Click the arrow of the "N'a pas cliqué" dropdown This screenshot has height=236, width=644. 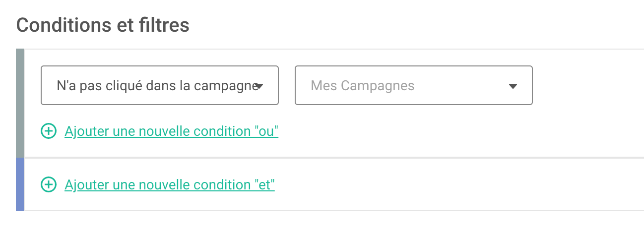click(258, 86)
